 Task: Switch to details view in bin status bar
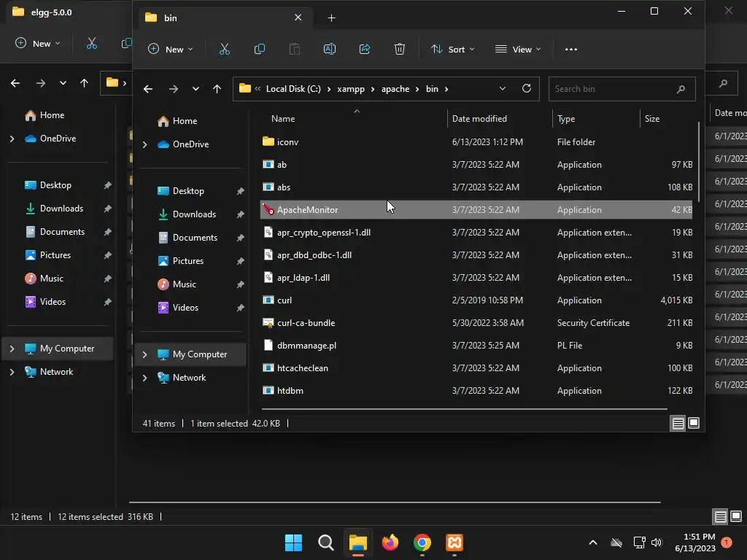click(678, 423)
